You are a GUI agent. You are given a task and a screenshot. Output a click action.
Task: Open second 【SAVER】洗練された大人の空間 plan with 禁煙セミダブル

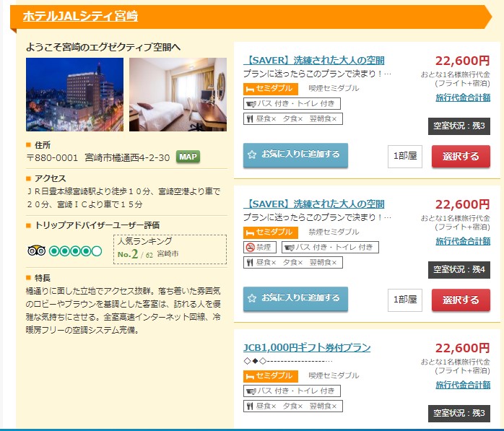pyautogui.click(x=314, y=204)
